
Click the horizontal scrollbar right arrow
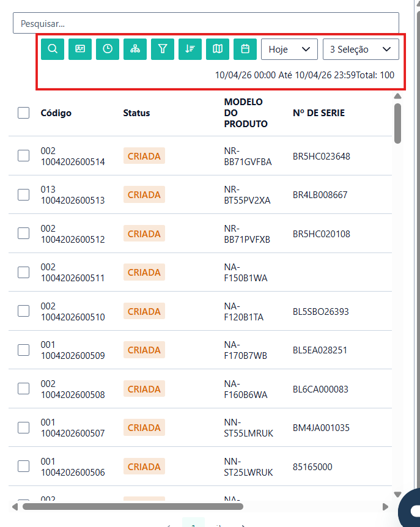coord(385,506)
